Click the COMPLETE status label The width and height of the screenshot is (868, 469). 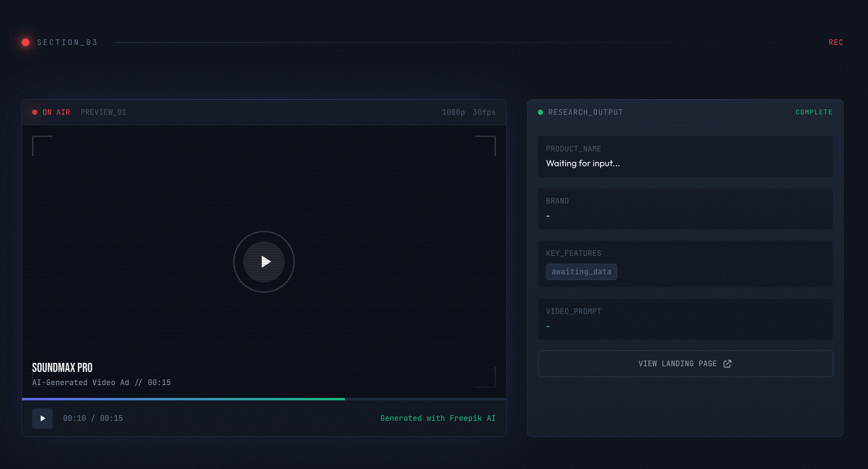tap(814, 112)
